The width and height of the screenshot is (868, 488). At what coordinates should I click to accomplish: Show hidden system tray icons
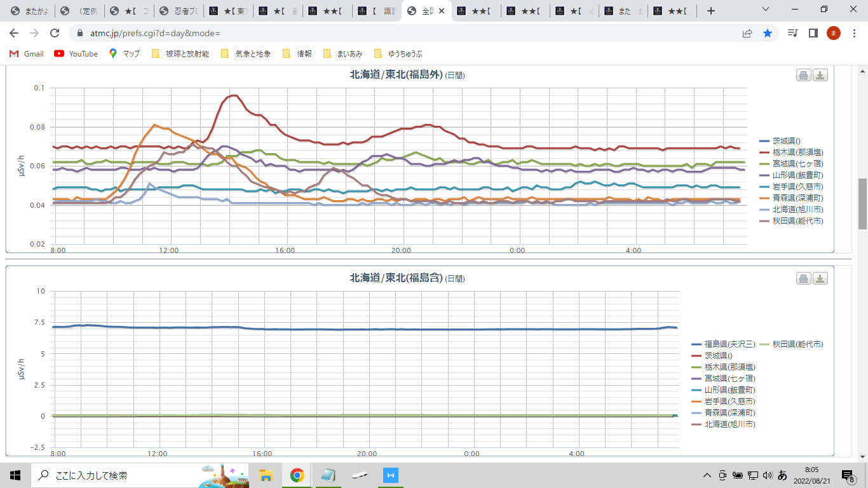[x=707, y=475]
